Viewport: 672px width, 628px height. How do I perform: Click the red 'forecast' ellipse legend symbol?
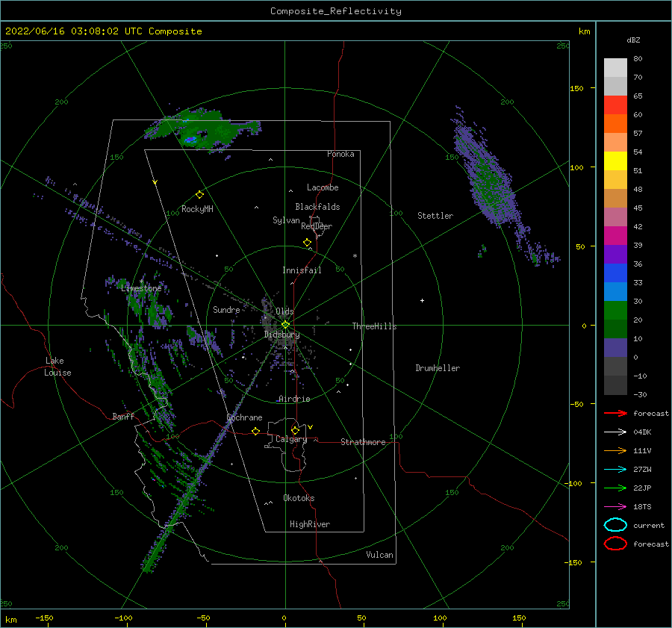[615, 544]
